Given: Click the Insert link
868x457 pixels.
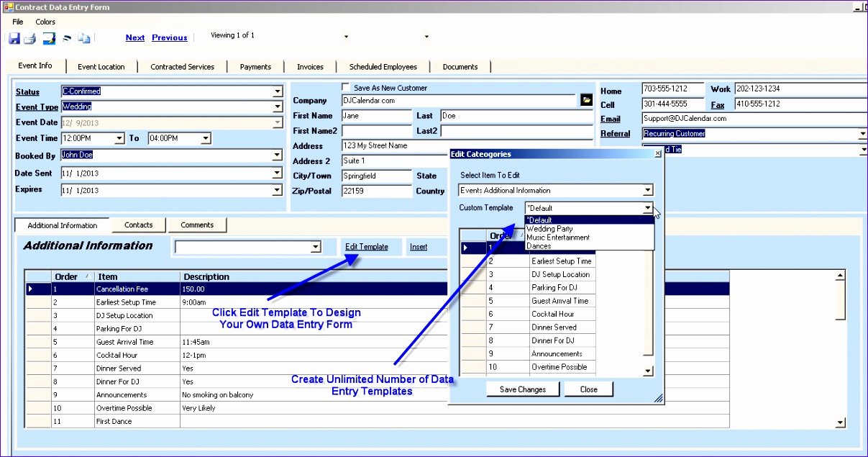Looking at the screenshot, I should pos(419,247).
